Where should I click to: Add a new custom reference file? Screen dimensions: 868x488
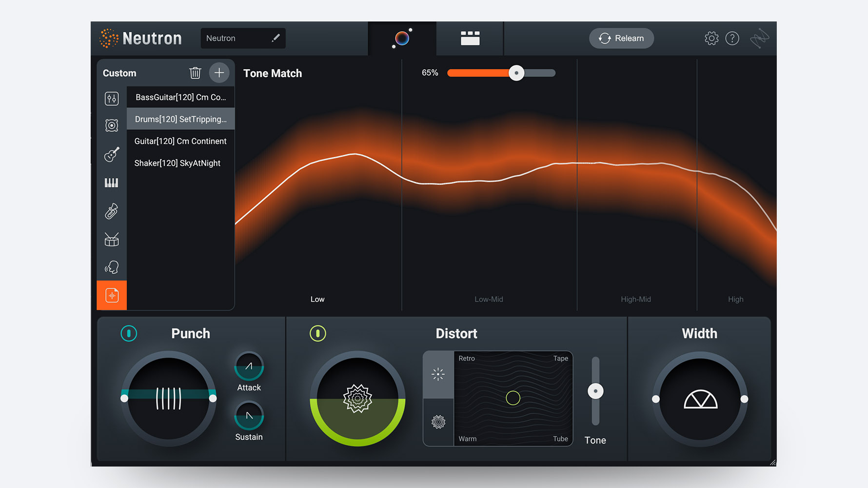219,73
